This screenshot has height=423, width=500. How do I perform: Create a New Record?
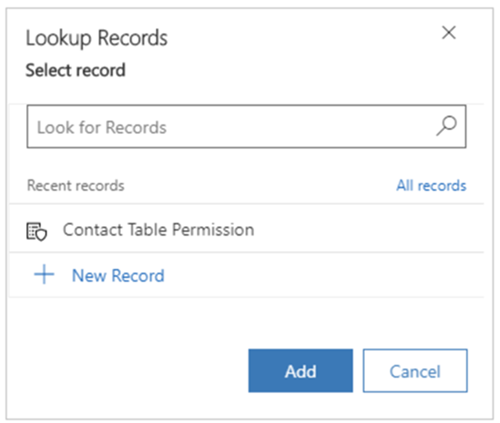[x=118, y=275]
